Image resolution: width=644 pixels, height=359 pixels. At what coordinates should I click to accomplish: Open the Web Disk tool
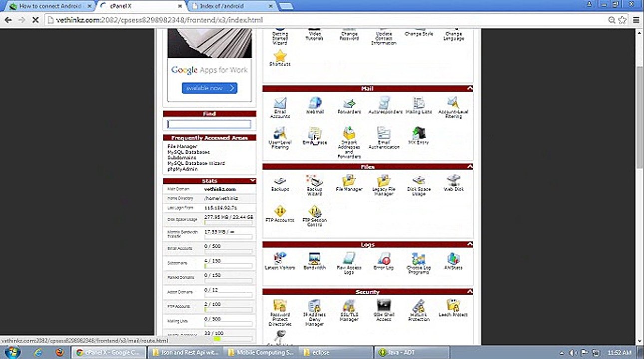453,183
